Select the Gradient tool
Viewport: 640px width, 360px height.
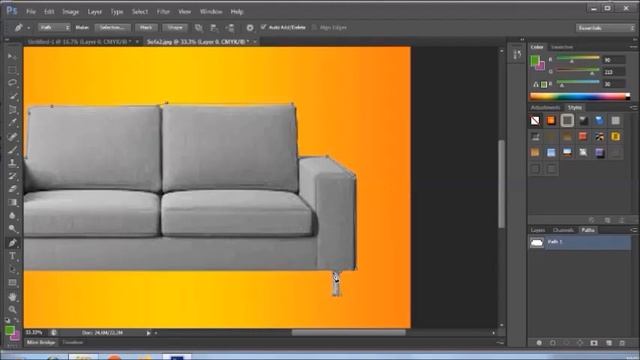pos(12,202)
